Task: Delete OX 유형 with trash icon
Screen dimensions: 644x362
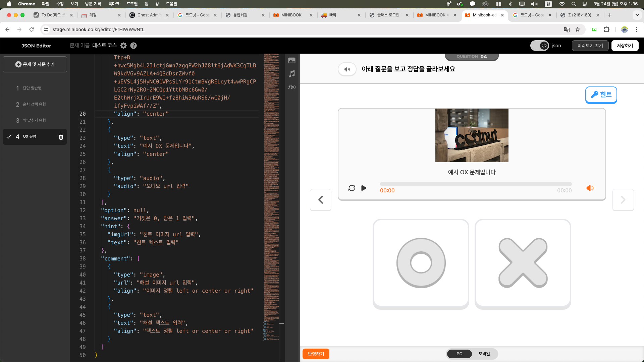Action: coord(61,137)
